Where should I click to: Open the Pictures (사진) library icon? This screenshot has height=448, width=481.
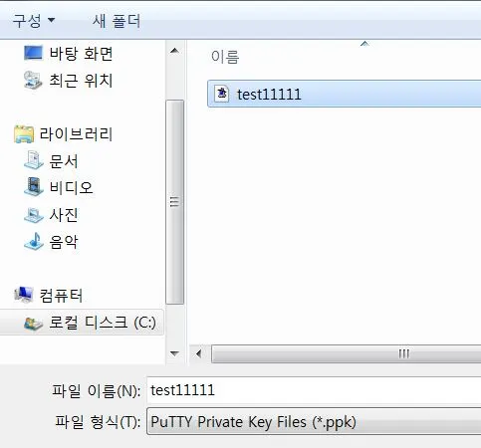[x=34, y=215]
